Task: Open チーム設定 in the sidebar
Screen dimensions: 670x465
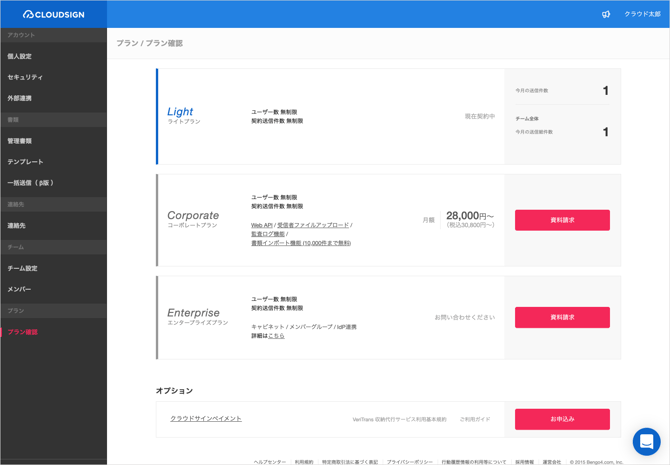Action: [23, 268]
